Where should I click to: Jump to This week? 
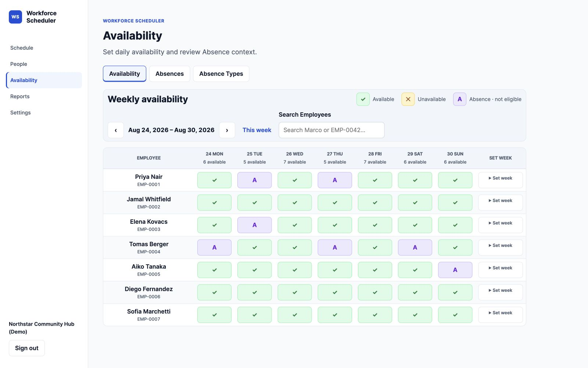(x=257, y=130)
